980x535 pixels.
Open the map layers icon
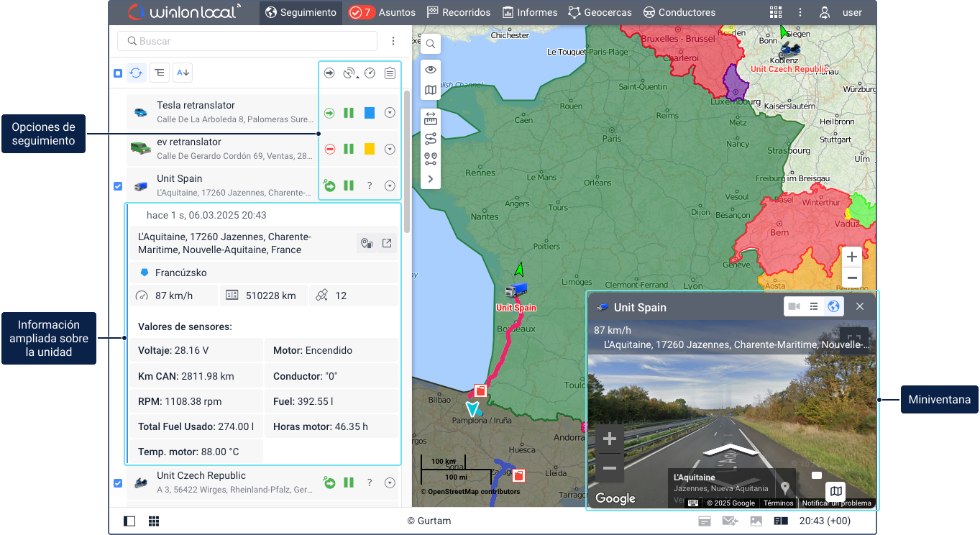point(430,90)
